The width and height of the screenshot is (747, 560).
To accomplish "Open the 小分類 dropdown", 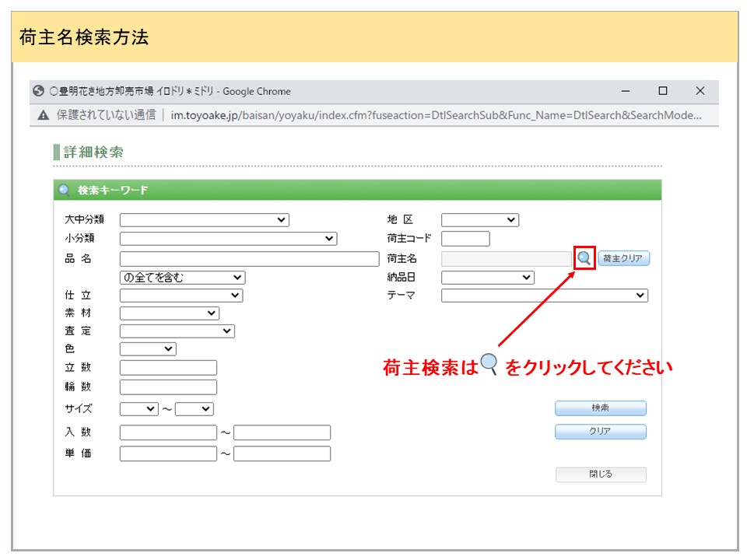I will [x=228, y=239].
